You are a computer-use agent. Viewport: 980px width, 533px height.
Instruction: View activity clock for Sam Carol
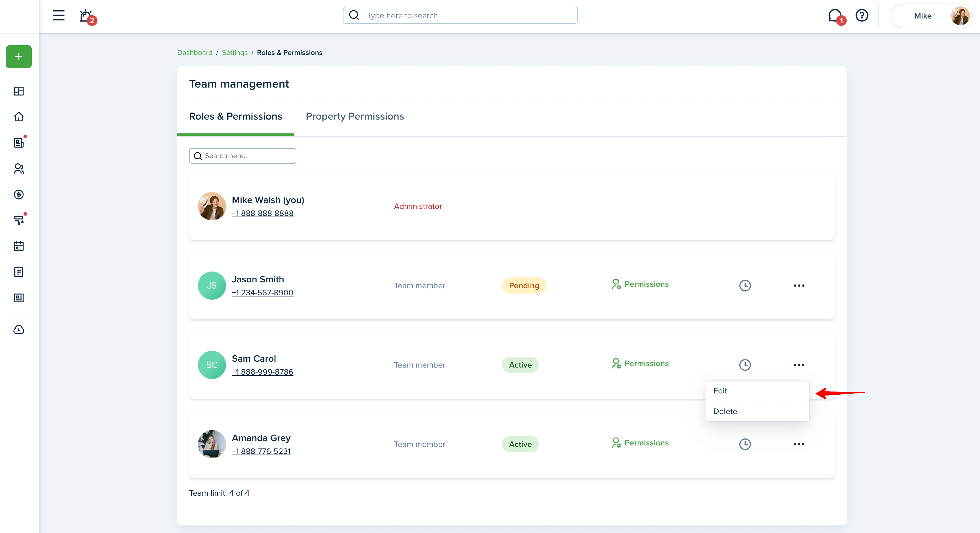745,365
